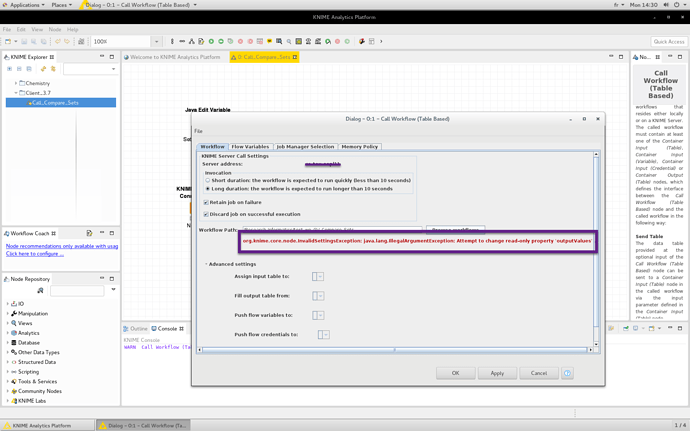Click the configure node toolbar icon
Image resolution: width=690 pixels, height=431 pixels.
click(x=201, y=41)
